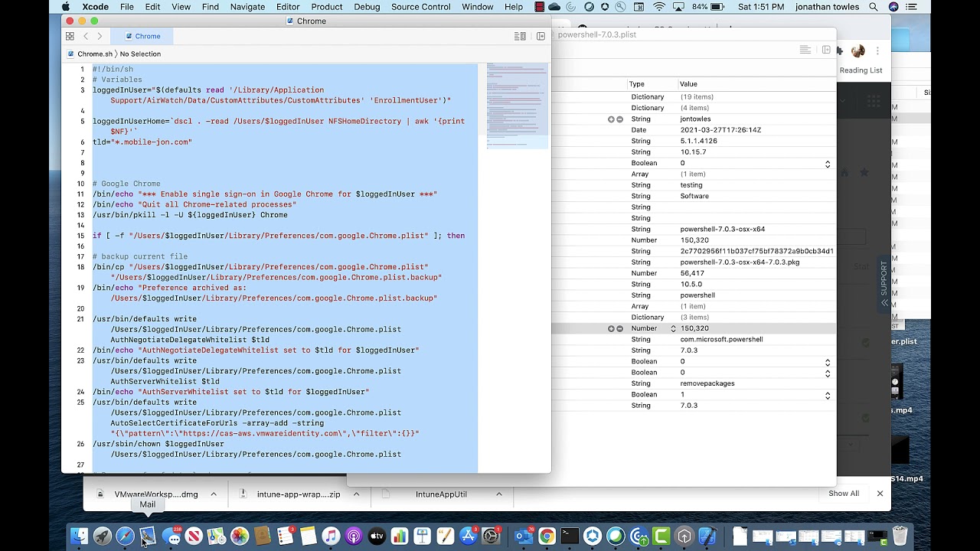Toggle Boolean value above removepackages row

pos(828,373)
